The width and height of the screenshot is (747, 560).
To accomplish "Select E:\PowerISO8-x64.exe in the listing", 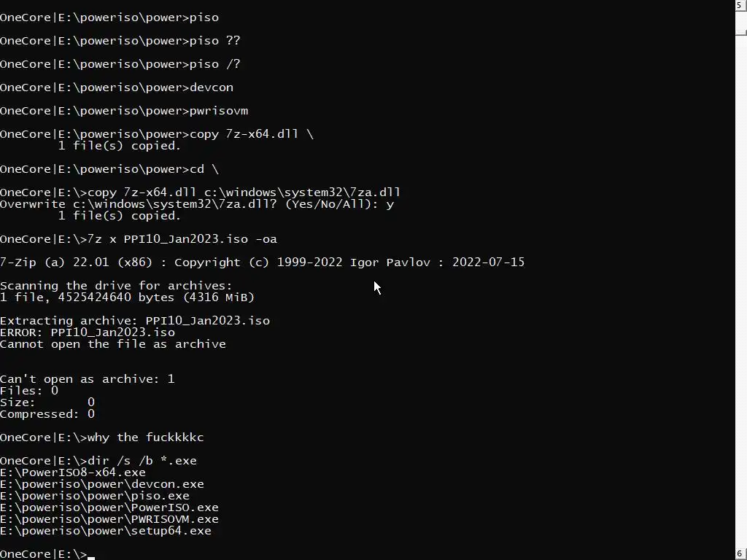I will [73, 472].
